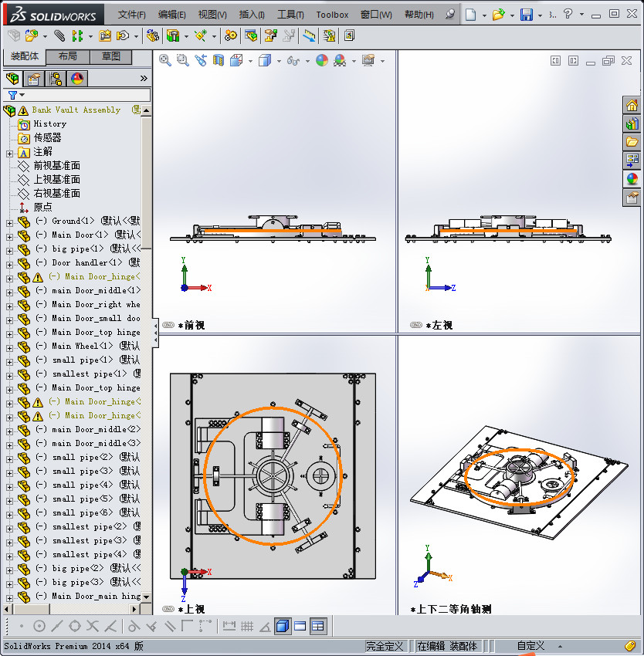Viewport: 644px width, 656px height.
Task: Open the FeatureManager design tree tab
Action: click(12, 79)
